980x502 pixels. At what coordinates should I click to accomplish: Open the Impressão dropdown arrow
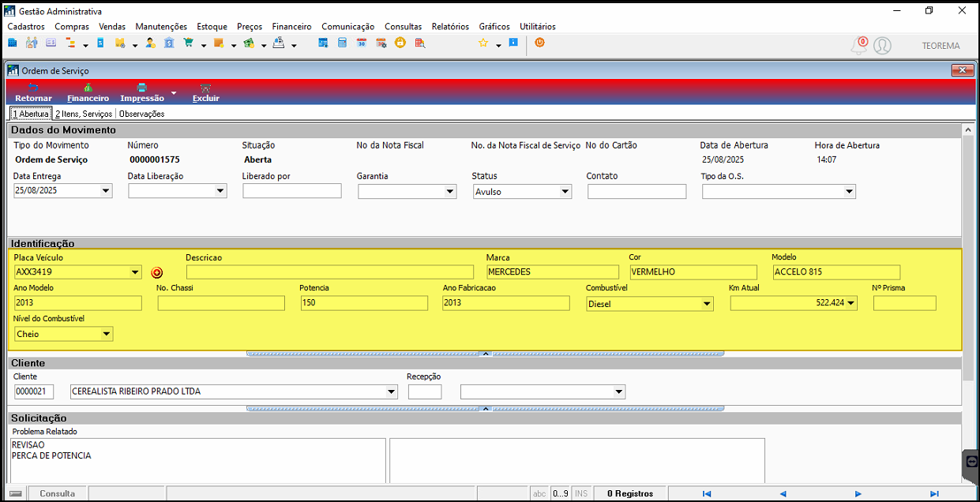(x=174, y=92)
